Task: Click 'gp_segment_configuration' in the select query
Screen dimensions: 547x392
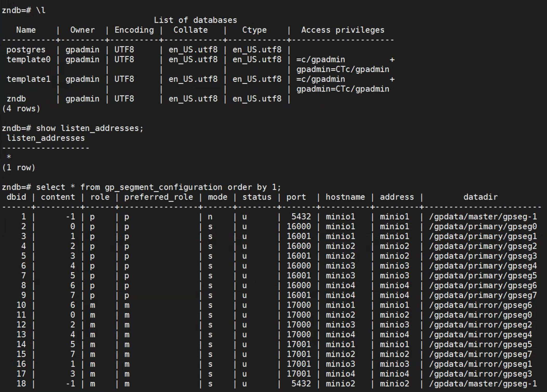Action: pyautogui.click(x=164, y=187)
